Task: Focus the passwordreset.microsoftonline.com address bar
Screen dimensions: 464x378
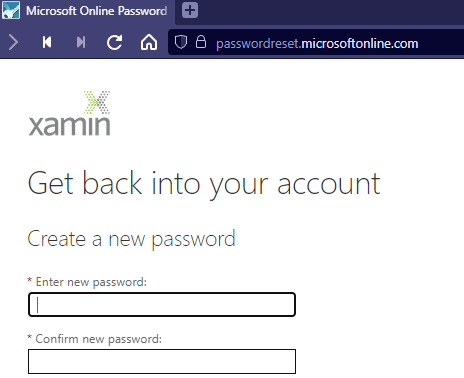Action: [x=317, y=44]
